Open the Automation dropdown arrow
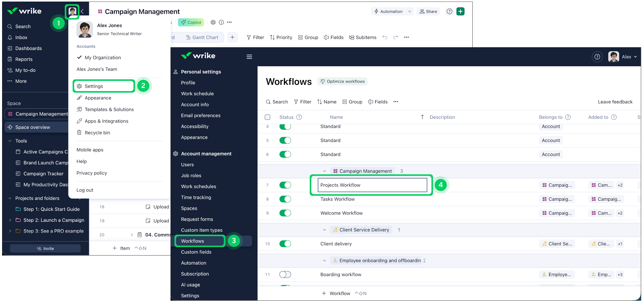 pos(409,11)
